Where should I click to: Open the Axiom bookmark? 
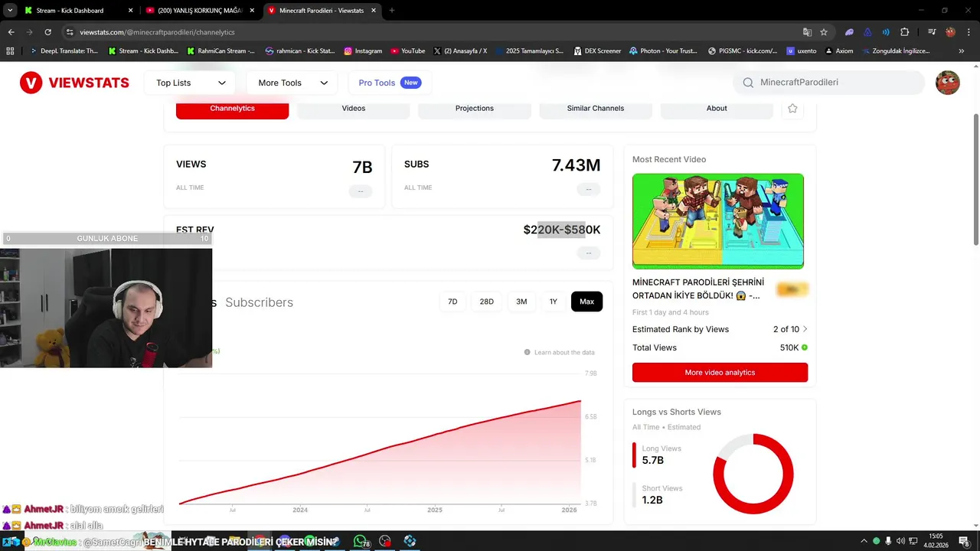tap(838, 51)
